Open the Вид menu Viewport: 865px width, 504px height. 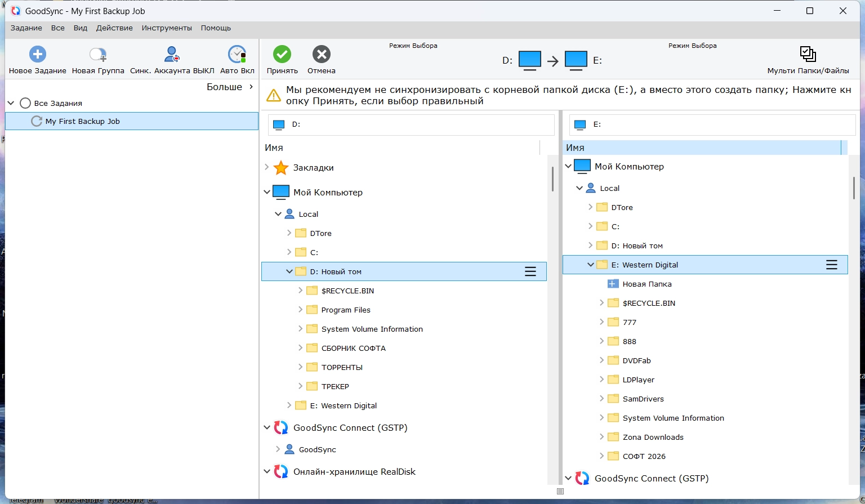click(x=81, y=28)
